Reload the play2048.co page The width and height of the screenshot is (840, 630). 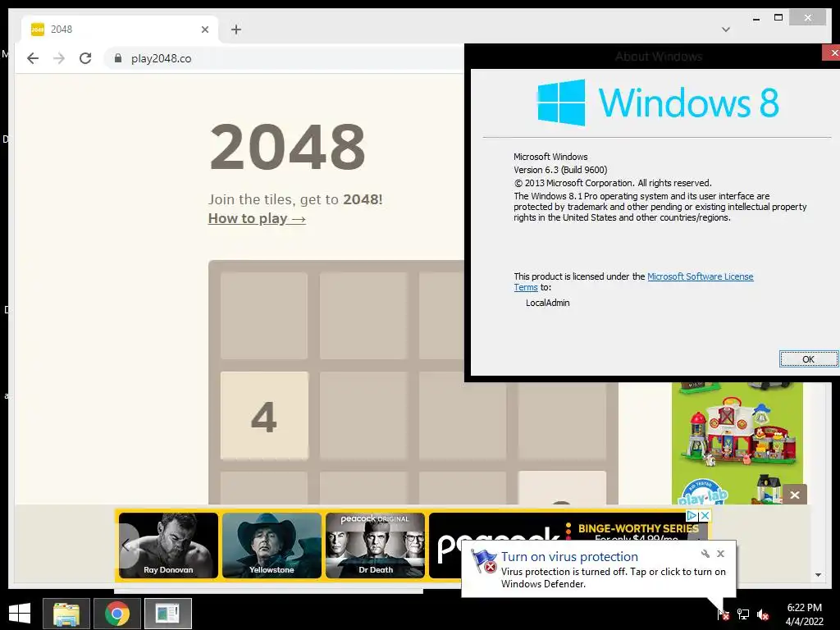pyautogui.click(x=85, y=58)
